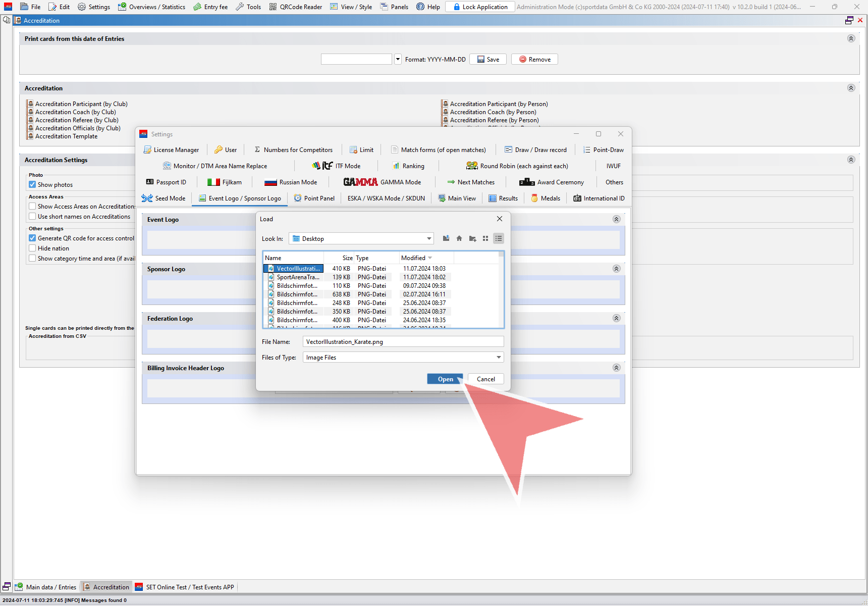Uncheck the Show photos checkbox

(32, 185)
